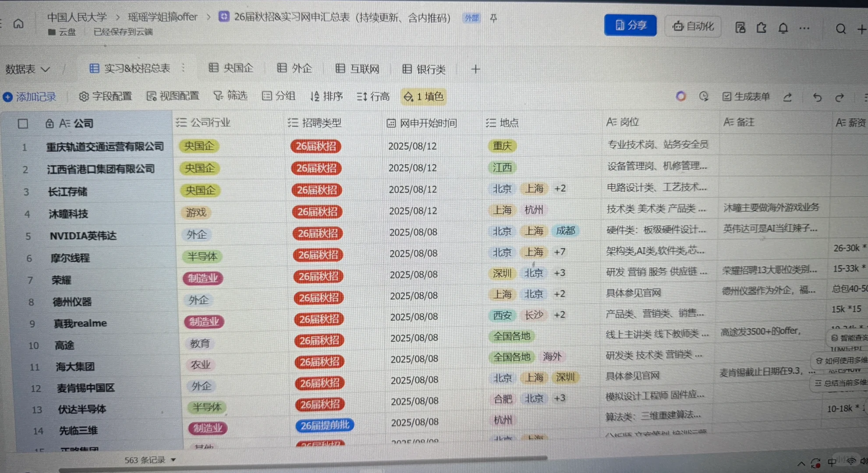The image size is (868, 473).
Task: Open 分组 grouping options
Action: coord(279,96)
